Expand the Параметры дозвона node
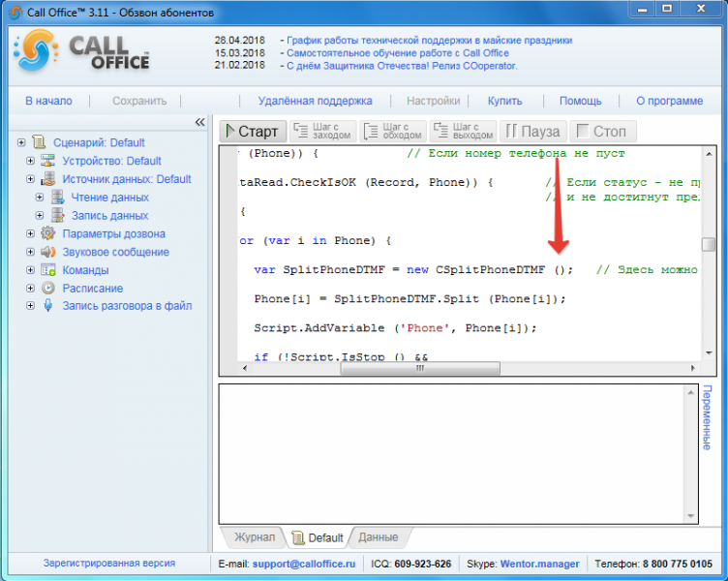 [31, 233]
